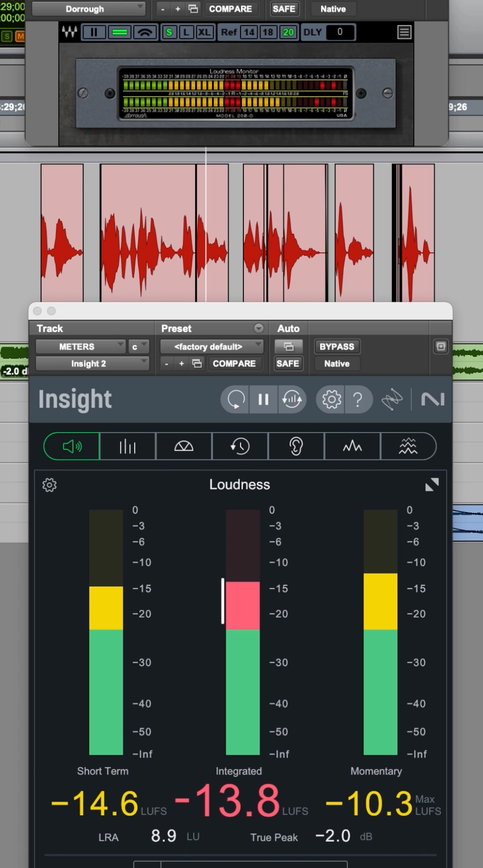Click the Native Instruments NI logo
This screenshot has width=483, height=868.
(x=433, y=399)
